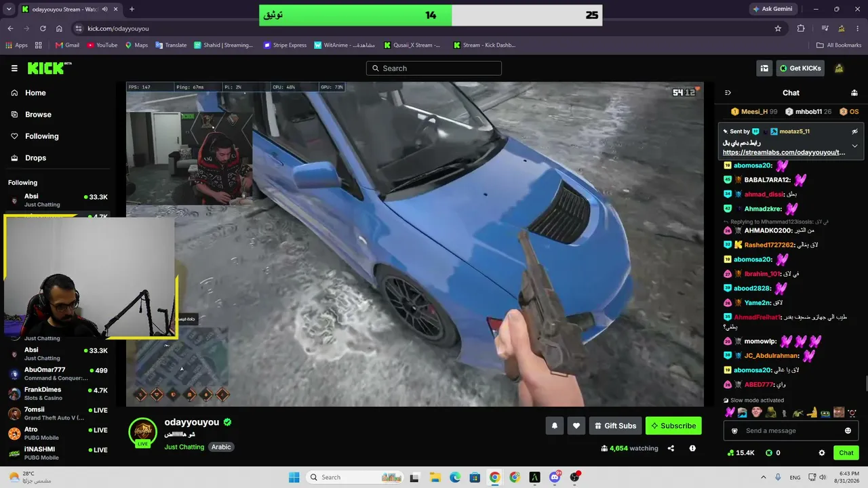Send message with green Chat button
Viewport: 868px width, 488px height.
(846, 453)
